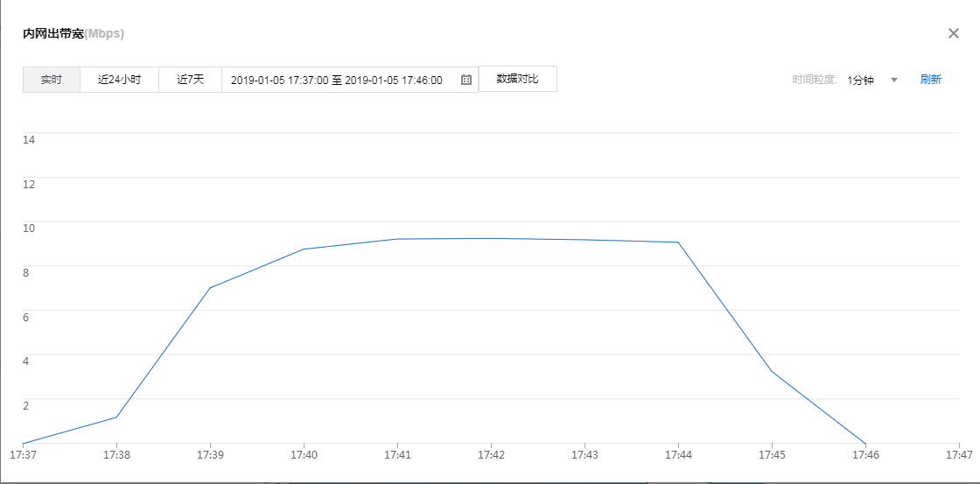Click the 10 y-axis label
980x484 pixels.
pyautogui.click(x=28, y=228)
